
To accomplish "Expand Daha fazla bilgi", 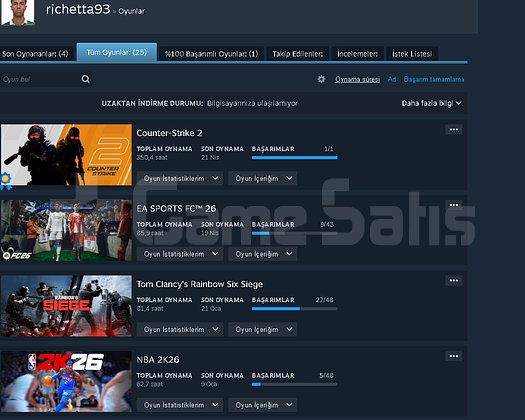I will (431, 103).
